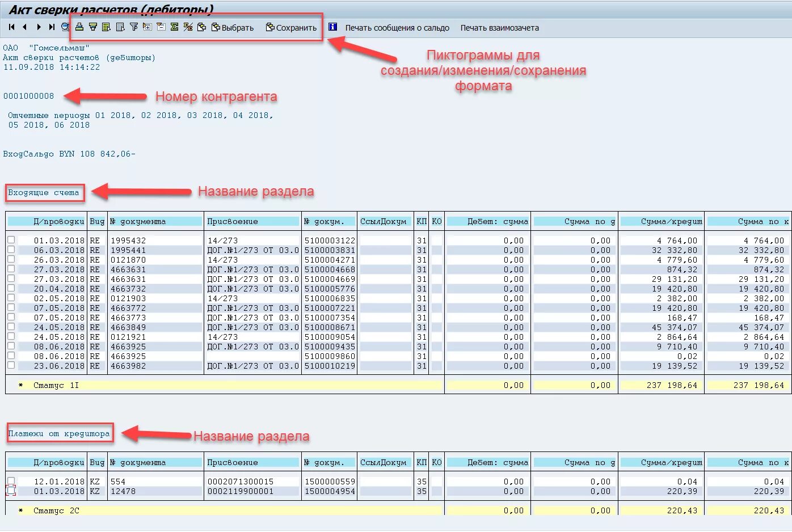
Task: Click Статус 1I subtotal row label
Action: pyautogui.click(x=56, y=385)
